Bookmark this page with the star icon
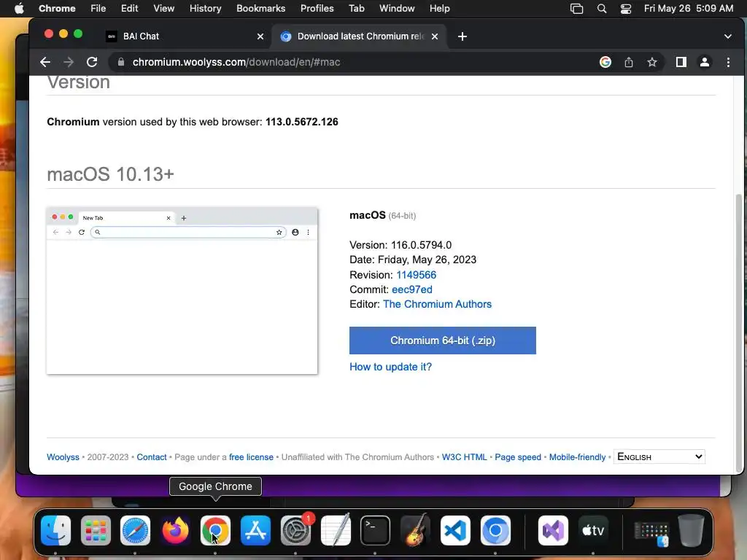 [652, 62]
